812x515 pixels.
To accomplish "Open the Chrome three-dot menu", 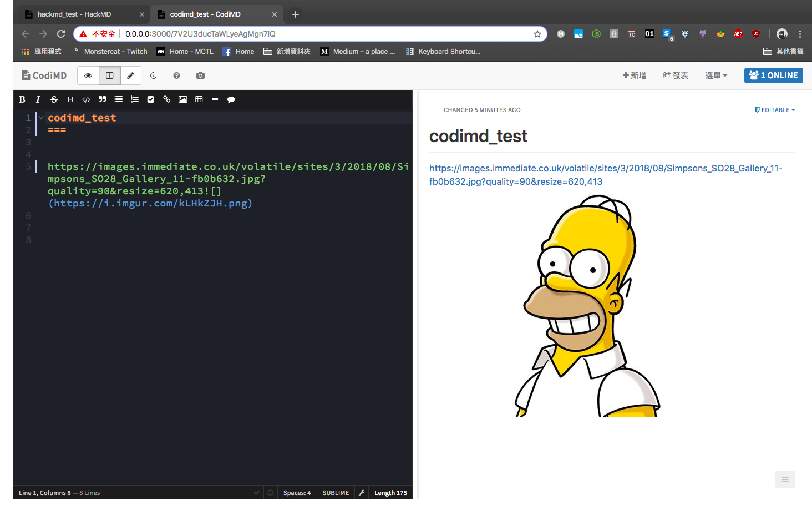I will (800, 34).
